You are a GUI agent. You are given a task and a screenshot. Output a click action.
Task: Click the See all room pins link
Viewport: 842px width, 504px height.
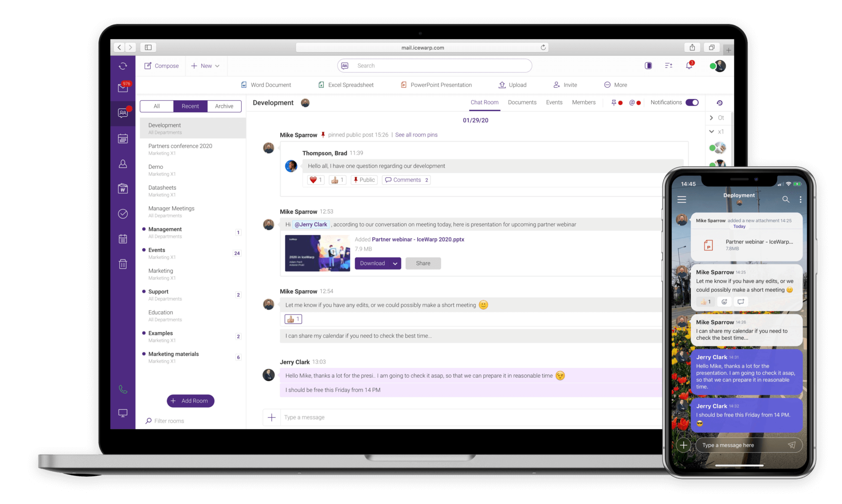pos(416,134)
